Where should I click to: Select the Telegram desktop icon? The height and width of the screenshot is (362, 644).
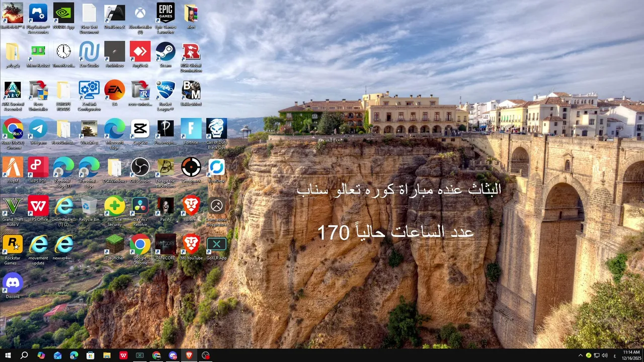(38, 133)
